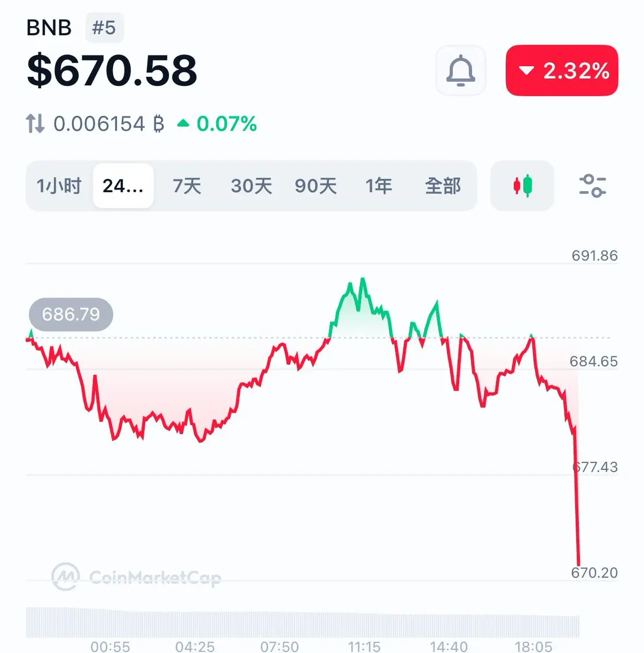
Task: Tap the green 0.07% BTC change indicator
Action: (217, 124)
